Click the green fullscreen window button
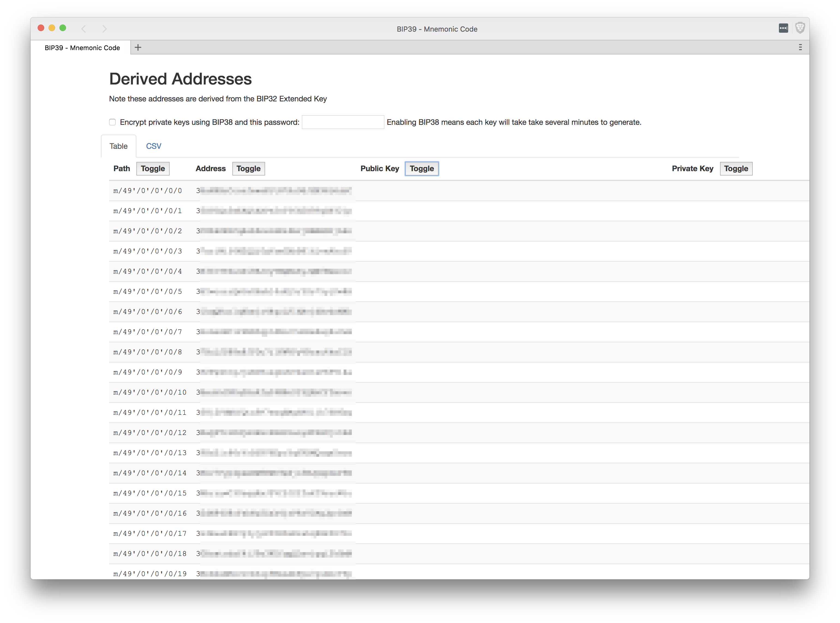Viewport: 840px width, 623px height. 63,28
